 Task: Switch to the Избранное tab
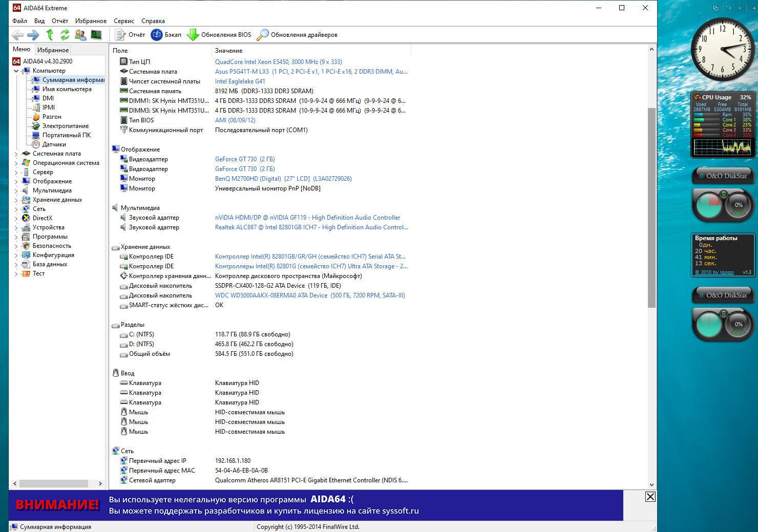[x=53, y=50]
